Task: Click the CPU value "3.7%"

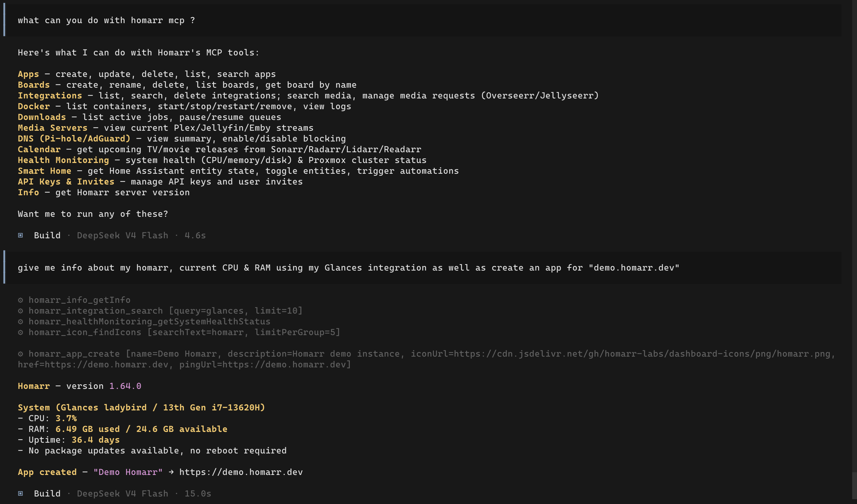Action: 66,418
